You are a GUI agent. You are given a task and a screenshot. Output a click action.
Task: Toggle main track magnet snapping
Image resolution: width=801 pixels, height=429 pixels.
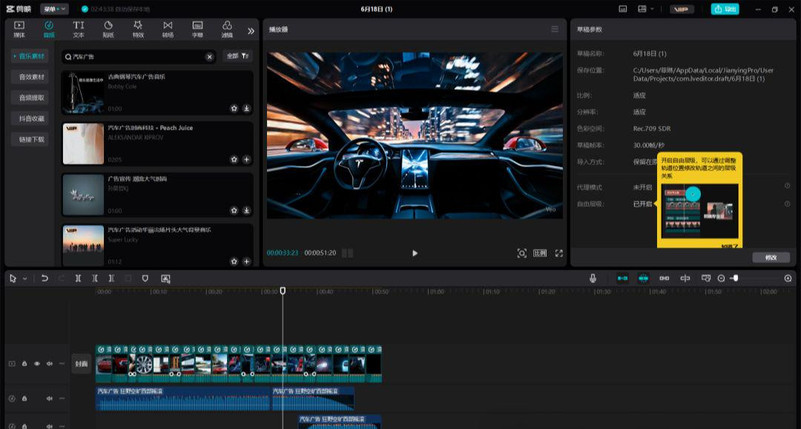622,278
